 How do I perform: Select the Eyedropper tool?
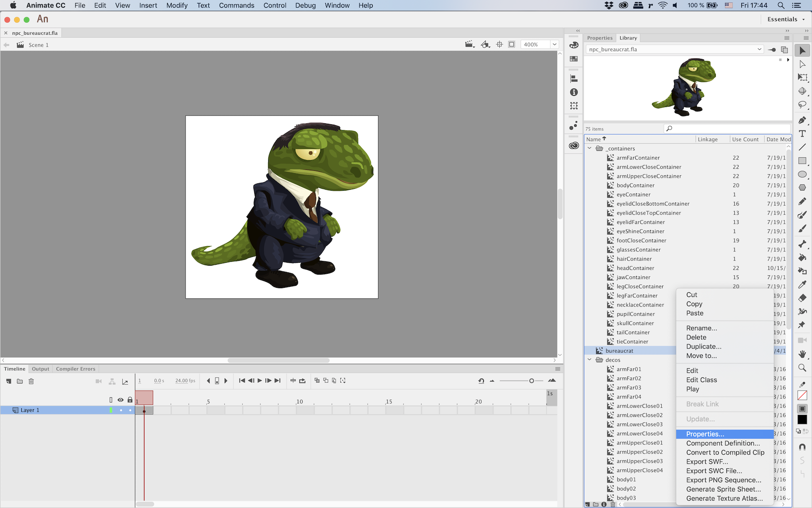point(802,284)
